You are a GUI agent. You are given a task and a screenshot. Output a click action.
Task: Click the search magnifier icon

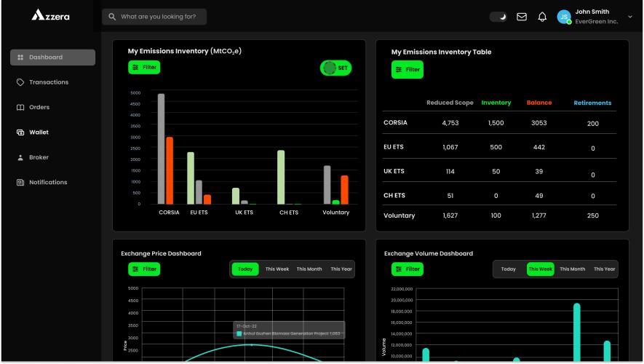(112, 16)
